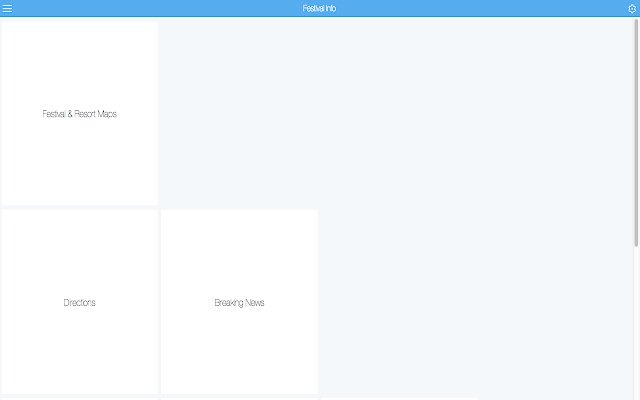Click the vertical scrollbar thumb
The height and width of the screenshot is (400, 640).
636,133
